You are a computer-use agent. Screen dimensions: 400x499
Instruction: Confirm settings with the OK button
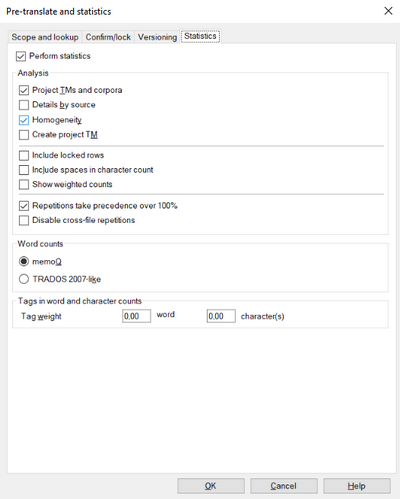[x=211, y=486]
